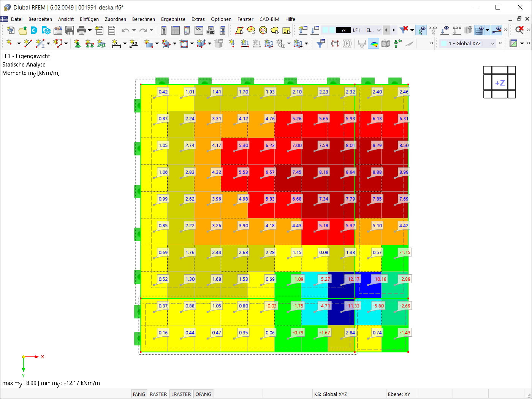Toggle show result values on surfaces
Screen dimensions: 532x399
pyautogui.click(x=433, y=30)
